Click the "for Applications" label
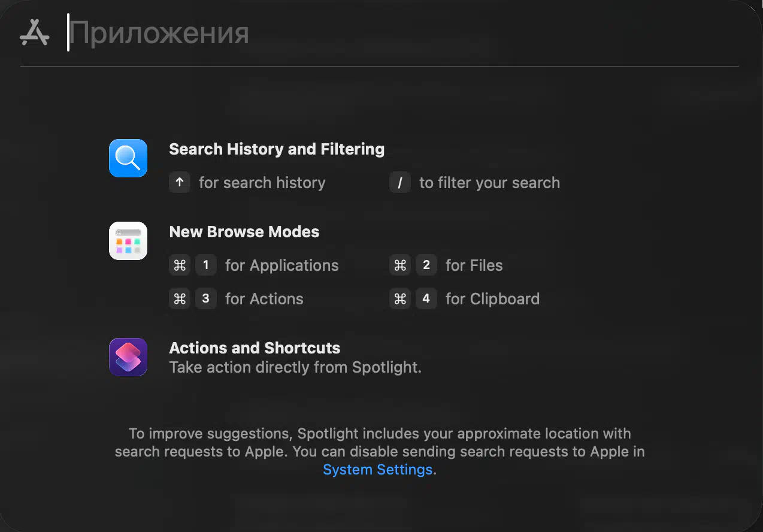This screenshot has height=532, width=763. point(281,265)
